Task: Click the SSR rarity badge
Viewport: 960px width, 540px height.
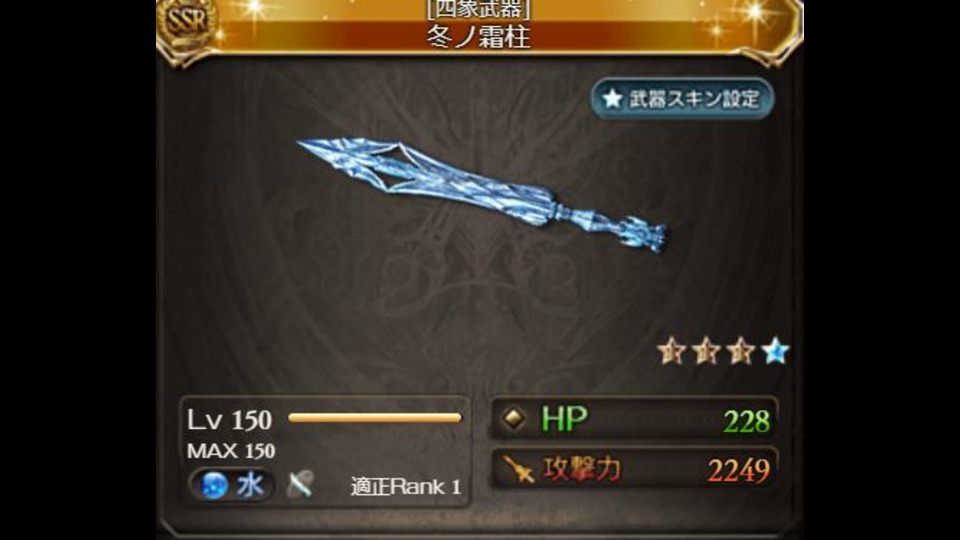Action: [x=187, y=24]
